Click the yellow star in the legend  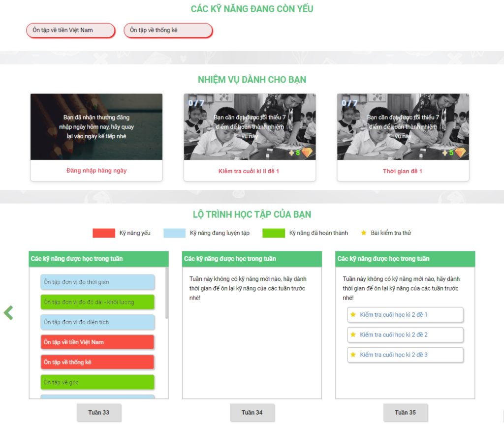(x=364, y=233)
